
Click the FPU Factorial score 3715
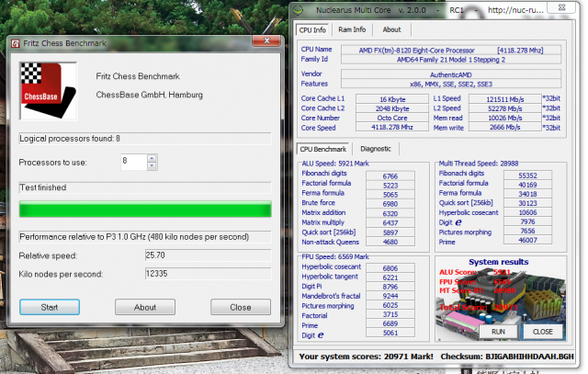(x=390, y=314)
